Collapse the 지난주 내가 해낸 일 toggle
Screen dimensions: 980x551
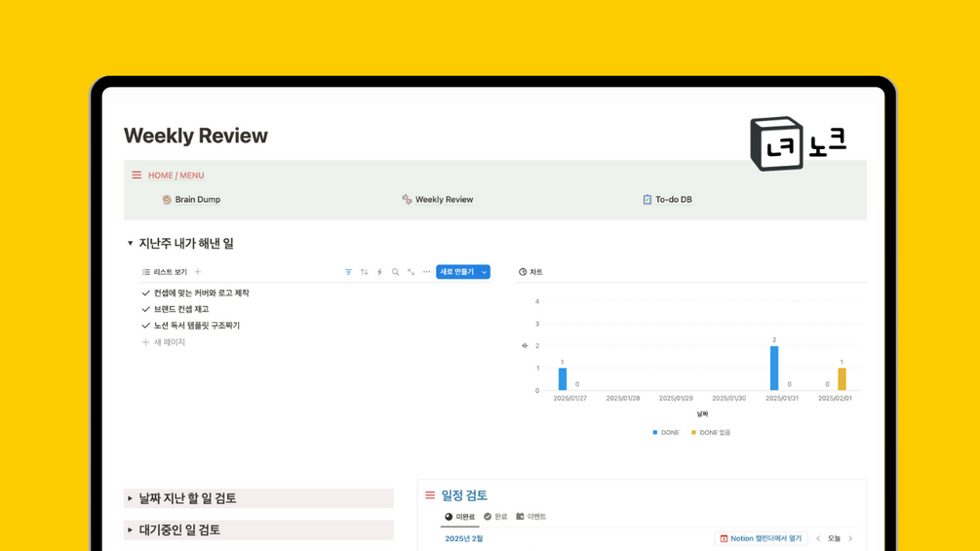pos(130,243)
